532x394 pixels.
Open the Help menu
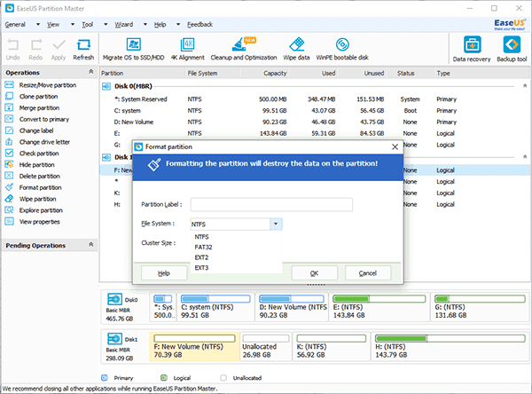[x=160, y=25]
